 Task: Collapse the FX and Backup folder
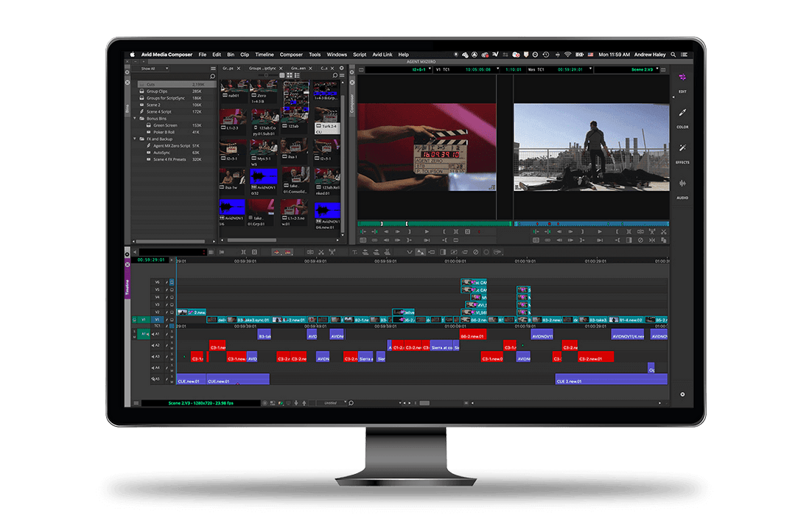pos(135,139)
